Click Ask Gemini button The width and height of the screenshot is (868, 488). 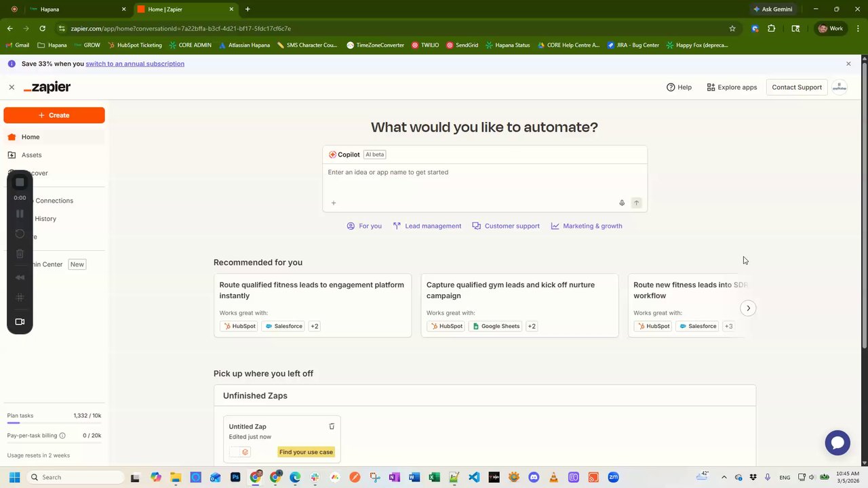pos(772,9)
